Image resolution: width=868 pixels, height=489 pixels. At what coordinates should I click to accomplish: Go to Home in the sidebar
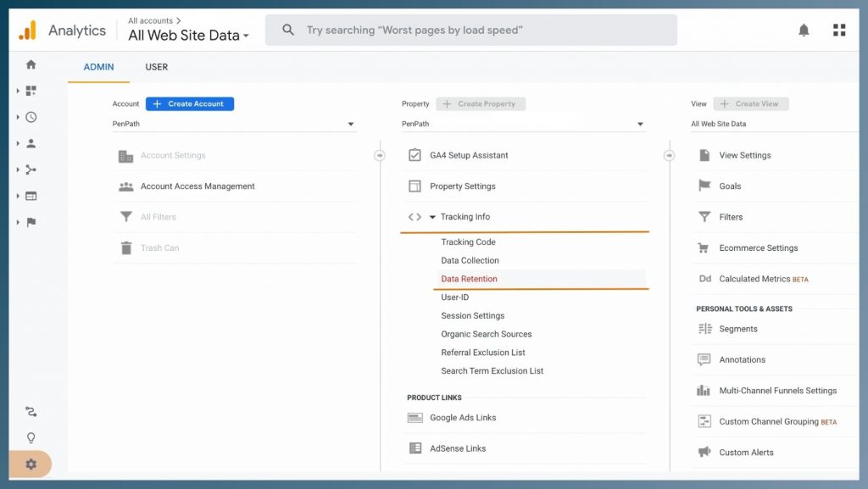point(31,64)
